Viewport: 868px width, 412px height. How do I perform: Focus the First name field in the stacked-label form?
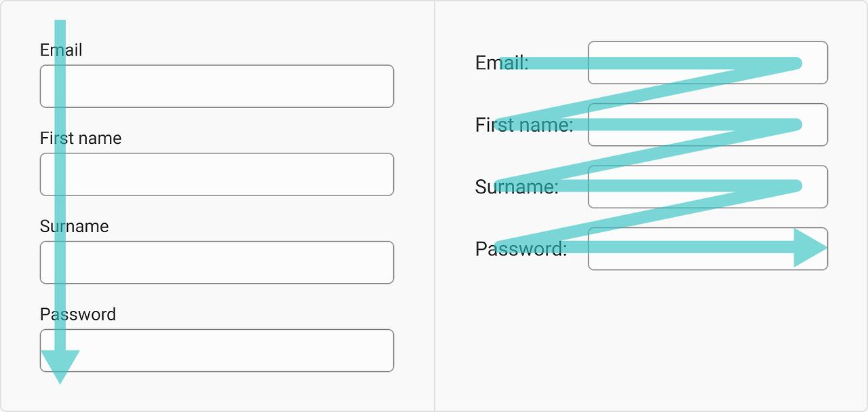217,174
